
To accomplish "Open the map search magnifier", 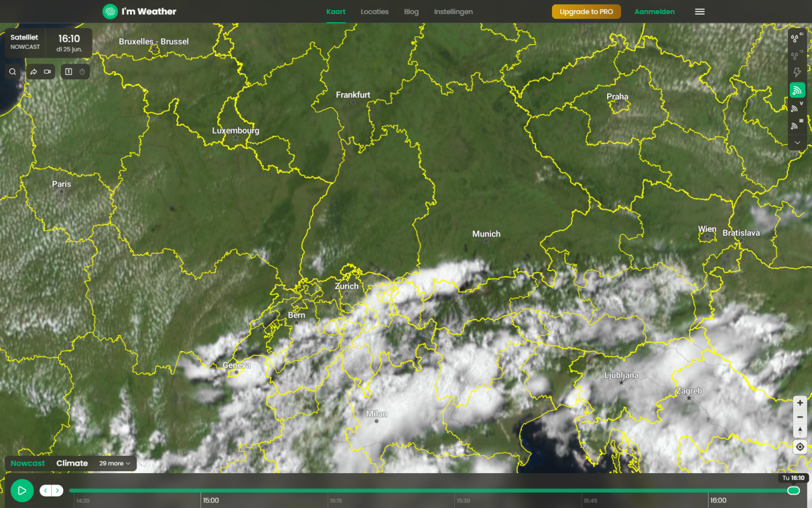I will coord(13,72).
